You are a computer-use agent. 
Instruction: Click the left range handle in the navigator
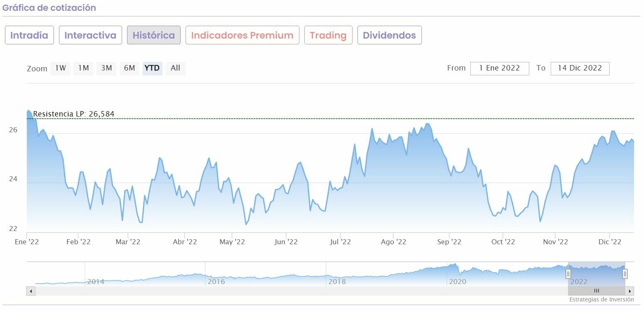[568, 274]
